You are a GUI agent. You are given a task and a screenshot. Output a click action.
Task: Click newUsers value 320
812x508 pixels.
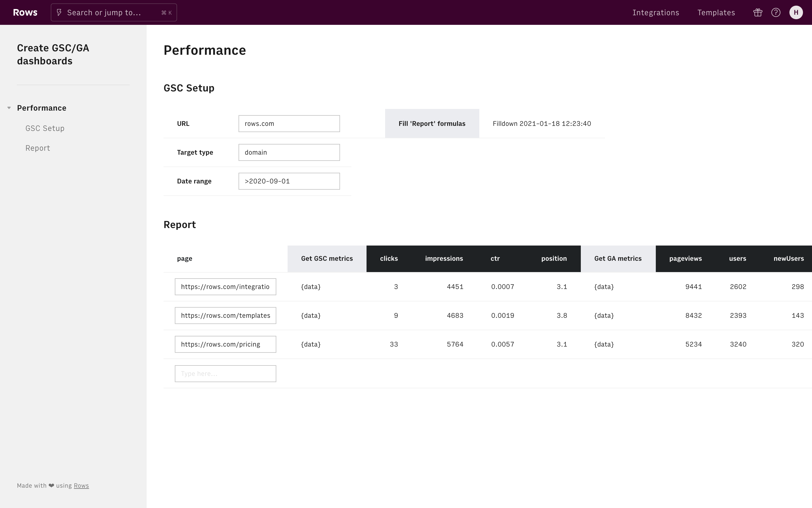tap(798, 344)
